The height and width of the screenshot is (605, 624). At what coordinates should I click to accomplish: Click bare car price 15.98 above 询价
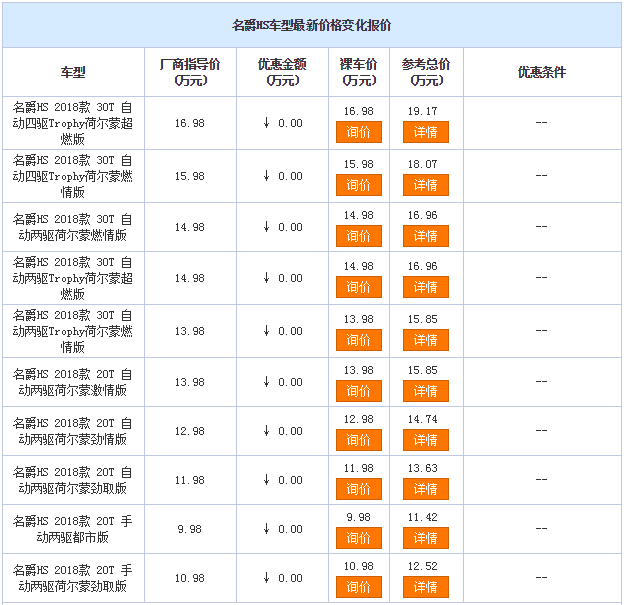pyautogui.click(x=359, y=164)
